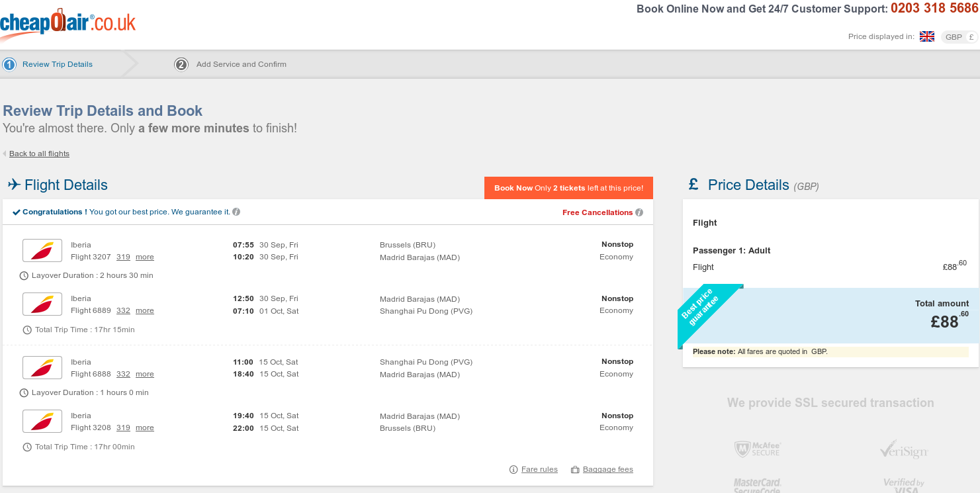This screenshot has height=493, width=980.
Task: Expand more details for Flight 6888
Action: point(145,374)
